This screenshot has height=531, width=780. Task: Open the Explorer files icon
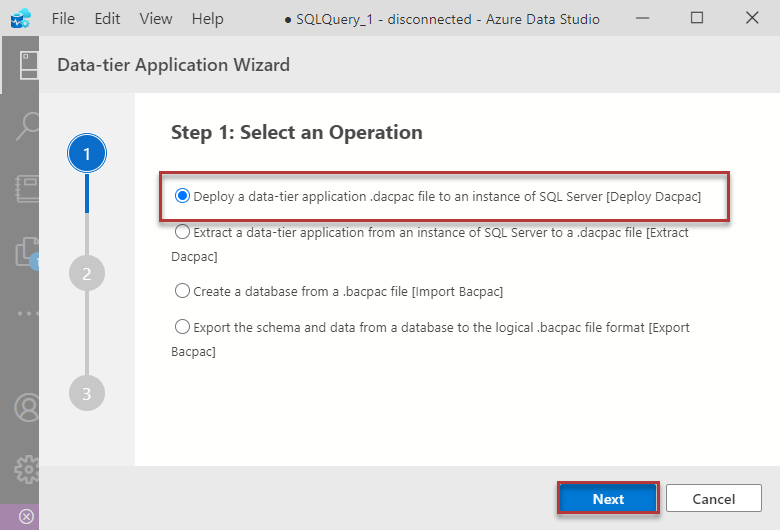[24, 252]
